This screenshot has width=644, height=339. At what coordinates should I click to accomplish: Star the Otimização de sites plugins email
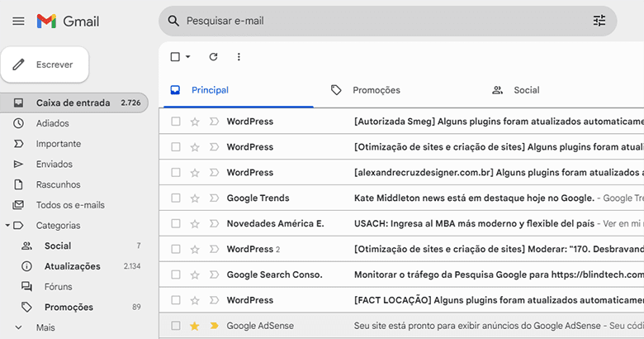click(x=195, y=147)
